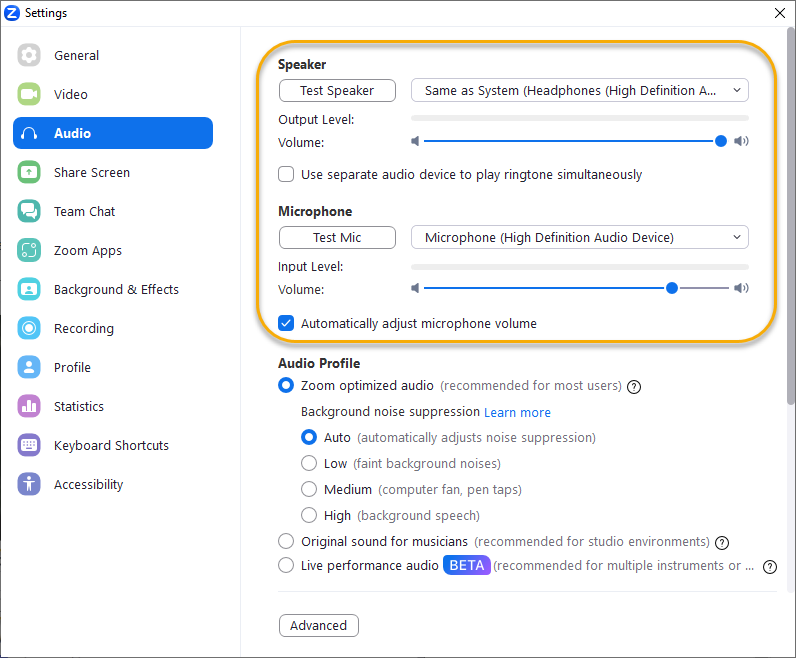
Task: Click the General gear icon
Action: coord(29,55)
